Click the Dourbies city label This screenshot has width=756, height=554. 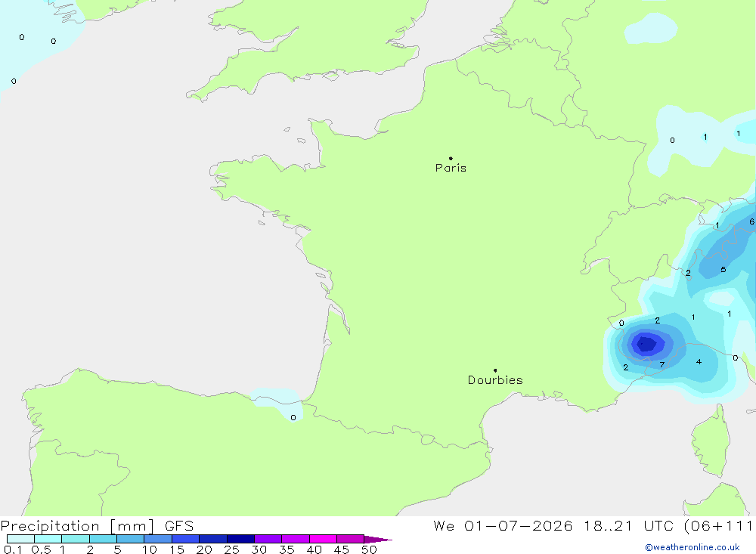pyautogui.click(x=495, y=380)
